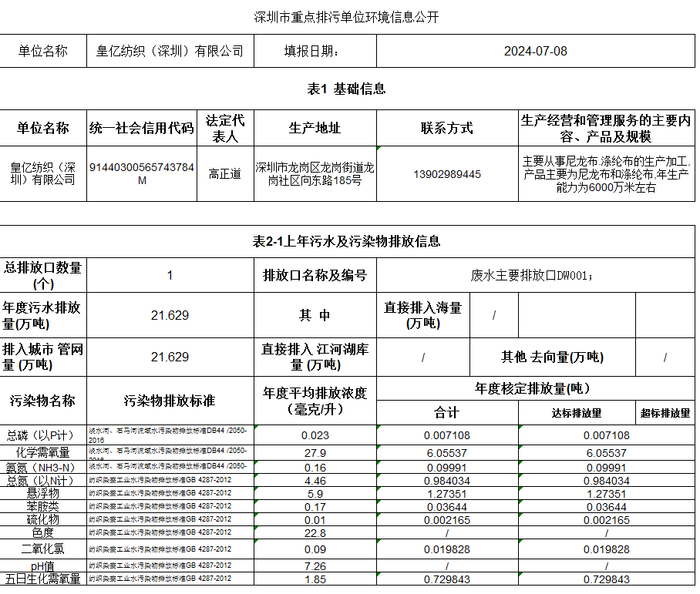The image size is (700, 594).
Task: Select the 二氧化氯 concentration value 0.09
Action: 315,549
